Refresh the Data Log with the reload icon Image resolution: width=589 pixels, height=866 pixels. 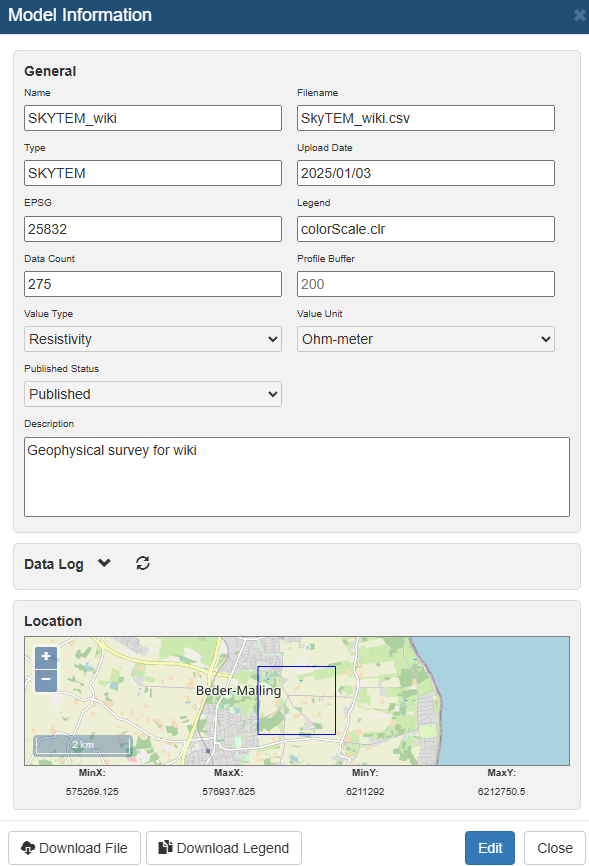pyautogui.click(x=143, y=563)
